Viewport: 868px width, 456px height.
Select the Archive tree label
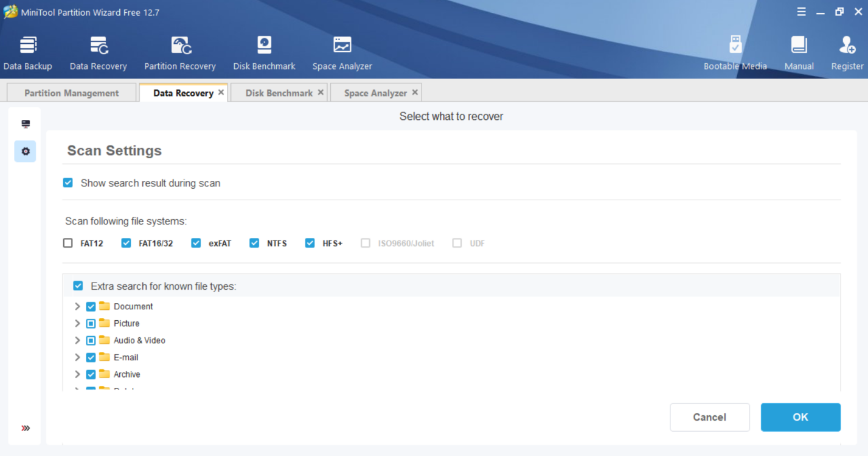coord(127,374)
